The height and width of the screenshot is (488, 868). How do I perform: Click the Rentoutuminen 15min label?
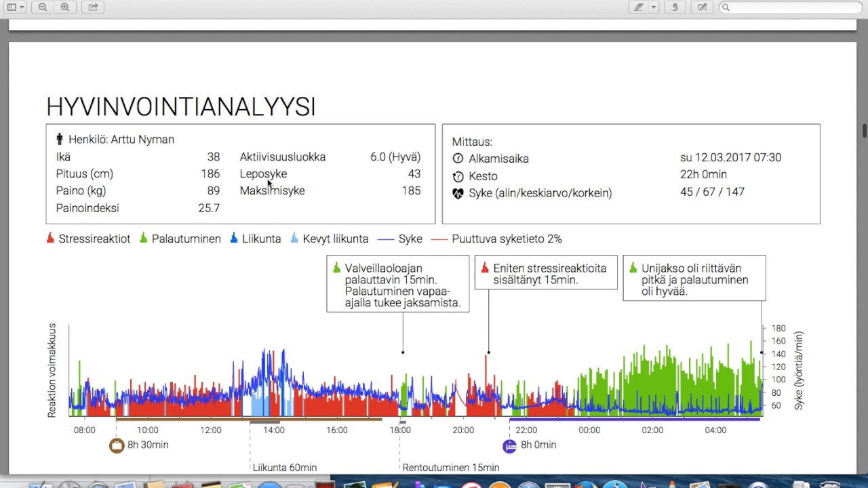point(451,468)
